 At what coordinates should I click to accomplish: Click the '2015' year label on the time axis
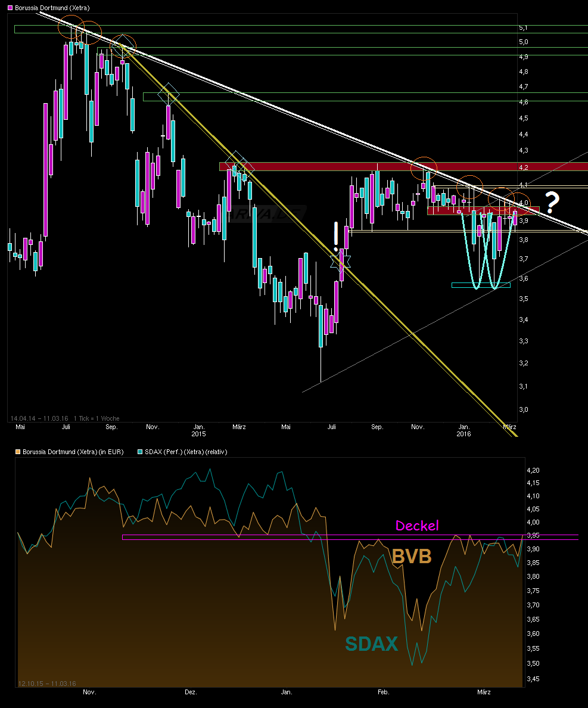coord(198,434)
